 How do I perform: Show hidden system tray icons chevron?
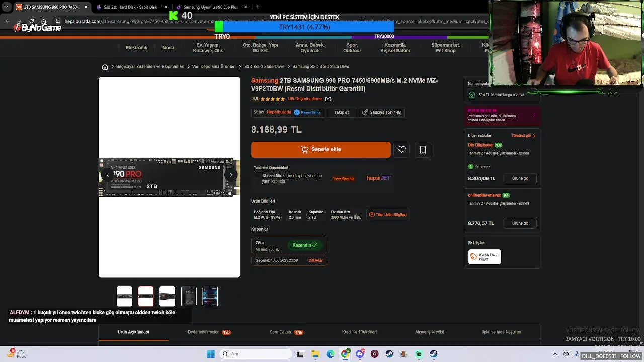[x=555, y=354]
